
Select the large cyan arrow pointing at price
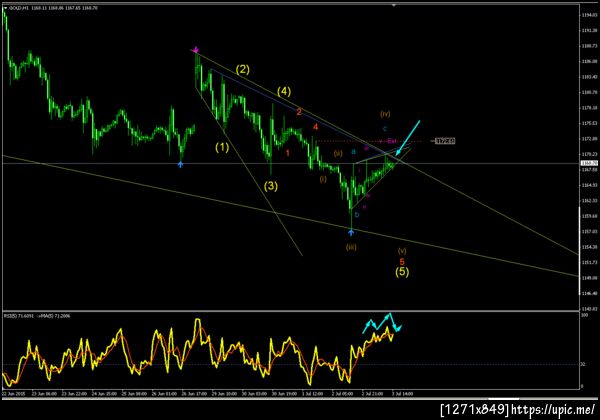point(408,138)
